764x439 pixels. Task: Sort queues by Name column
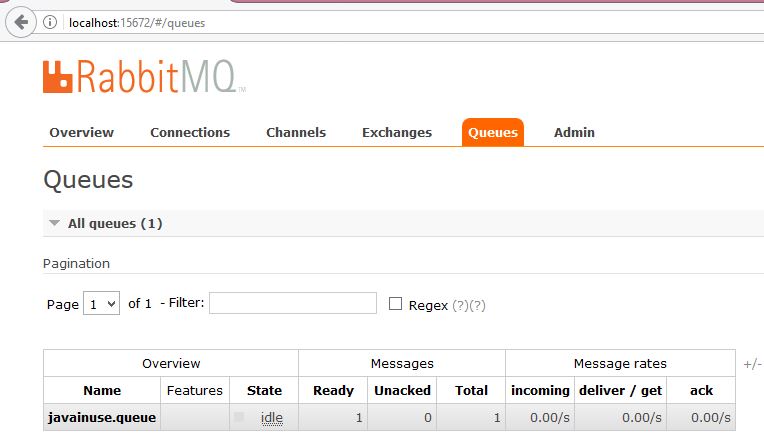[102, 390]
